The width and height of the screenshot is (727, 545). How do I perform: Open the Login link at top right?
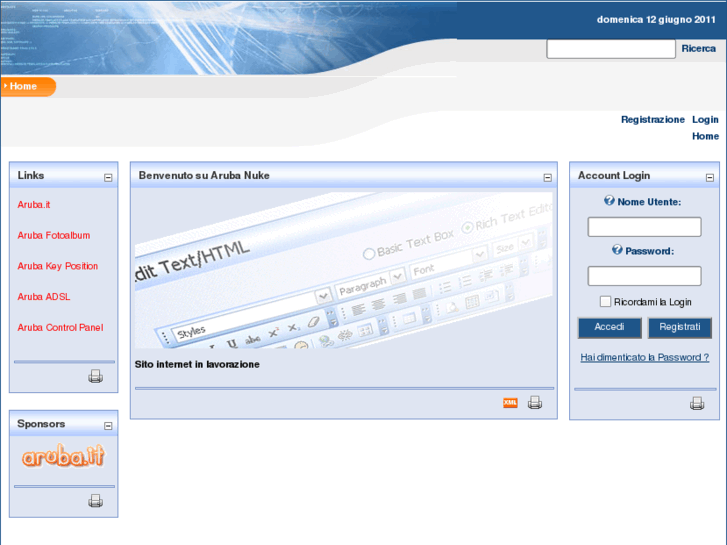(705, 120)
